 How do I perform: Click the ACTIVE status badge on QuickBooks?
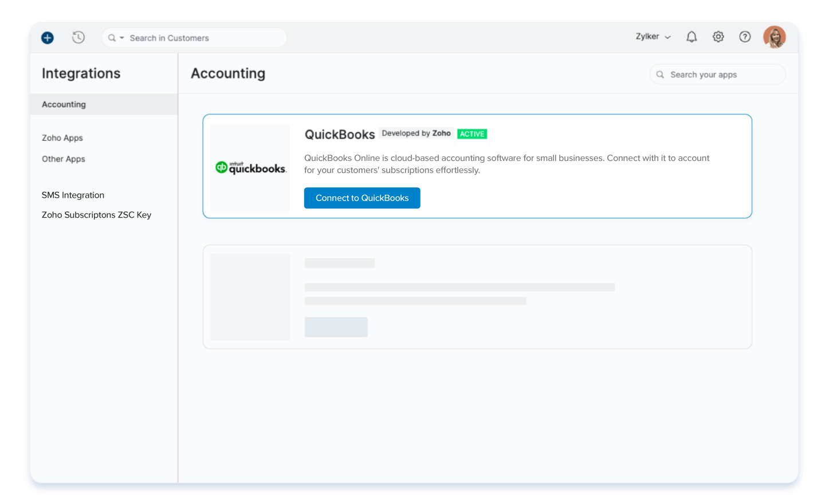(472, 133)
